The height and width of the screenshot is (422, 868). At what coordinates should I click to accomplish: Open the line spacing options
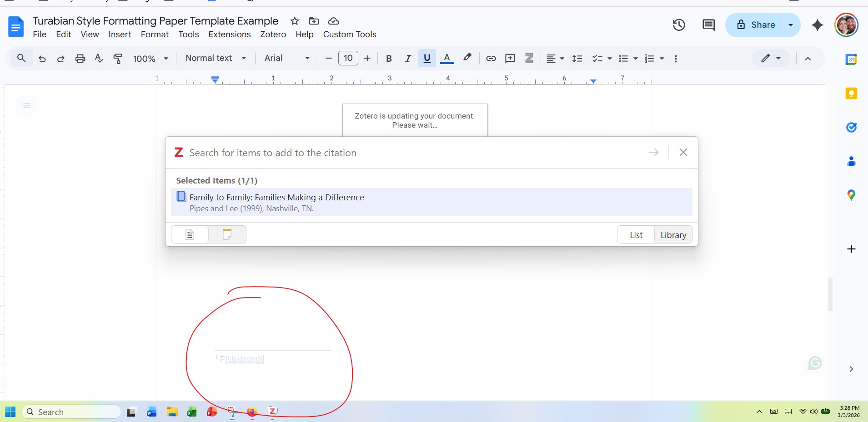577,59
